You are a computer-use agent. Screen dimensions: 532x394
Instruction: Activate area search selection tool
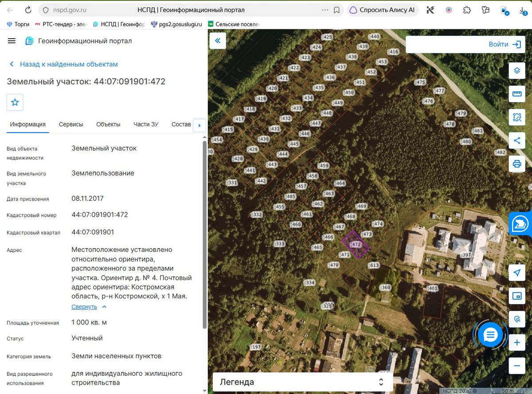coord(516,117)
